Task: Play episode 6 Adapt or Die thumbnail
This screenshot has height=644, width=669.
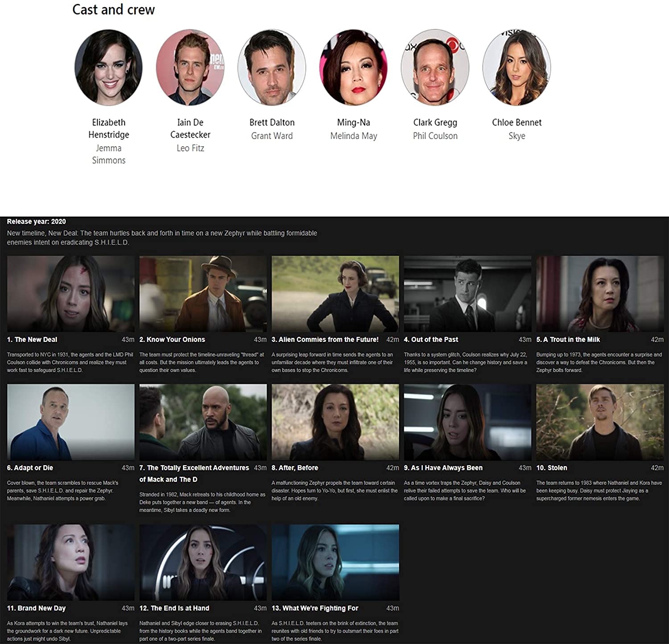Action: click(70, 422)
